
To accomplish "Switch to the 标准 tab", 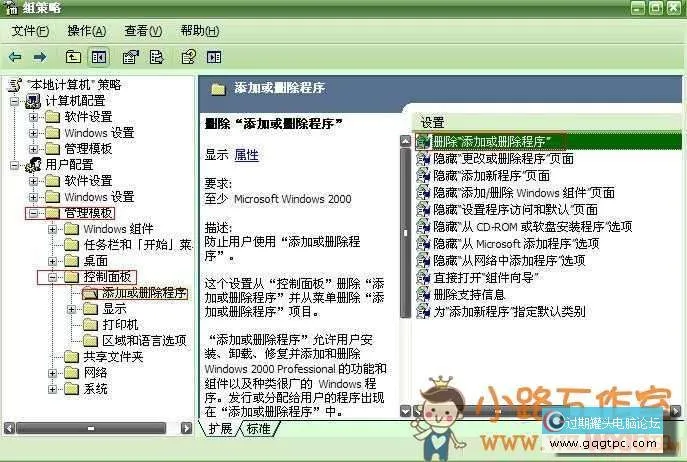I will click(259, 428).
